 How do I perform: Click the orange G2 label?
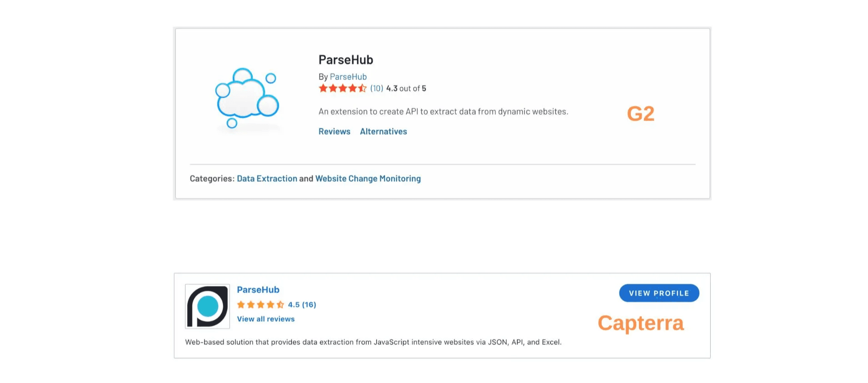(x=640, y=114)
